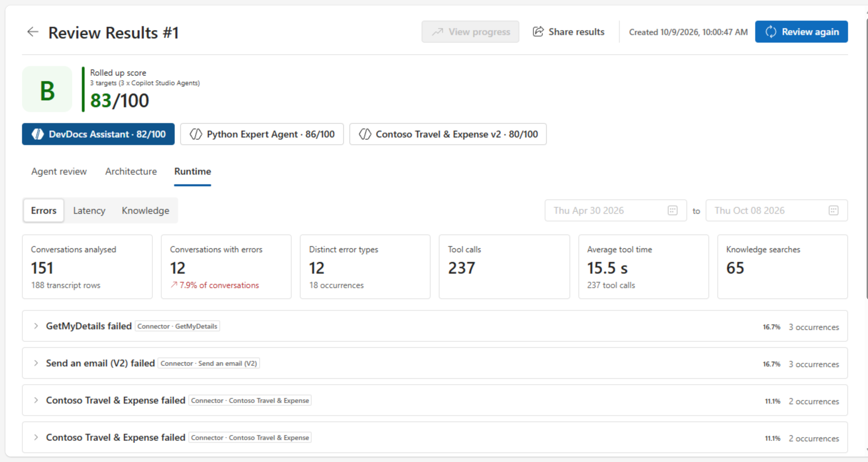This screenshot has width=868, height=462.
Task: Click the 7.9% of conversations text
Action: tap(219, 285)
